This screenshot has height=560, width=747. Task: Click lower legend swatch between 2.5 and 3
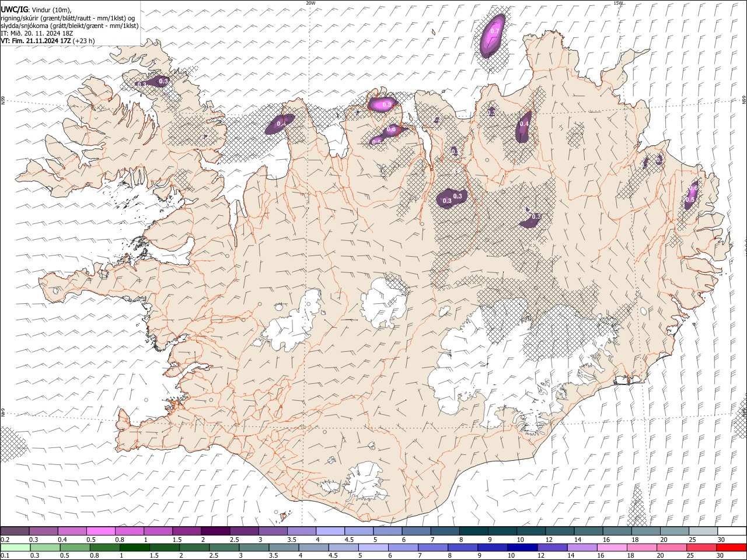tap(224, 547)
